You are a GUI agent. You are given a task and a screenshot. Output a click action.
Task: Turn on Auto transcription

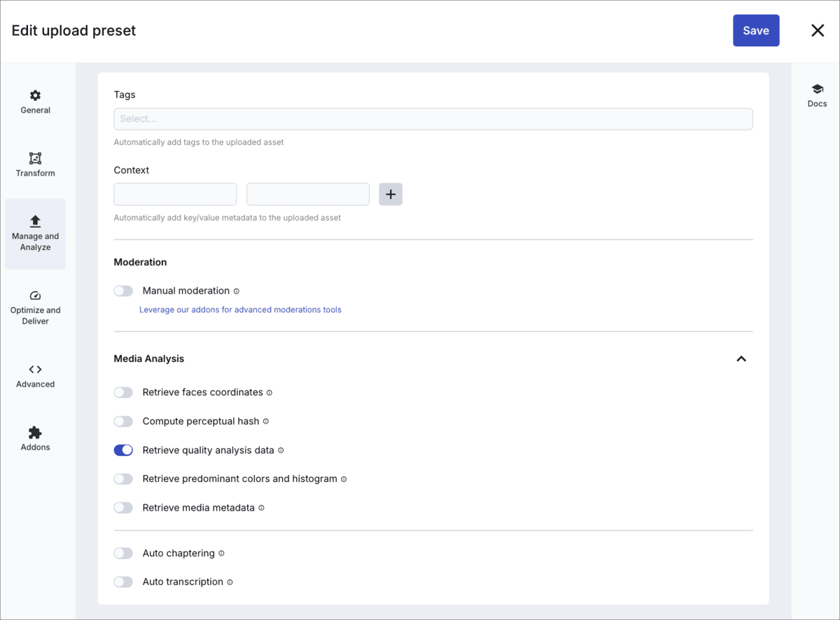(123, 581)
